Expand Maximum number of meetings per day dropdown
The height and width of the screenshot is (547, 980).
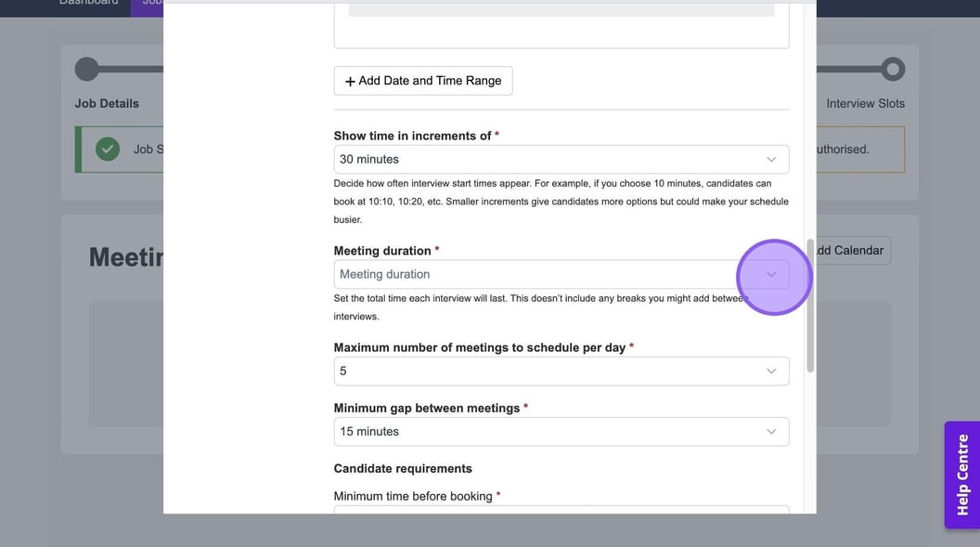561,371
